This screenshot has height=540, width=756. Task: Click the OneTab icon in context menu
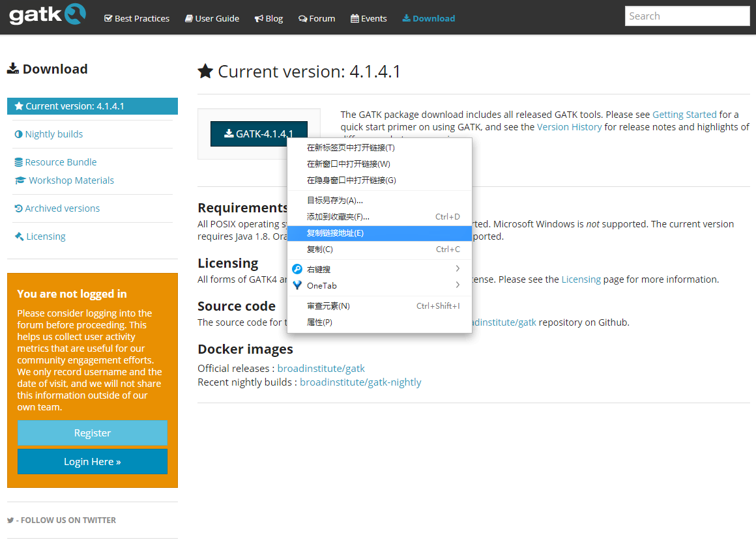[x=297, y=285]
